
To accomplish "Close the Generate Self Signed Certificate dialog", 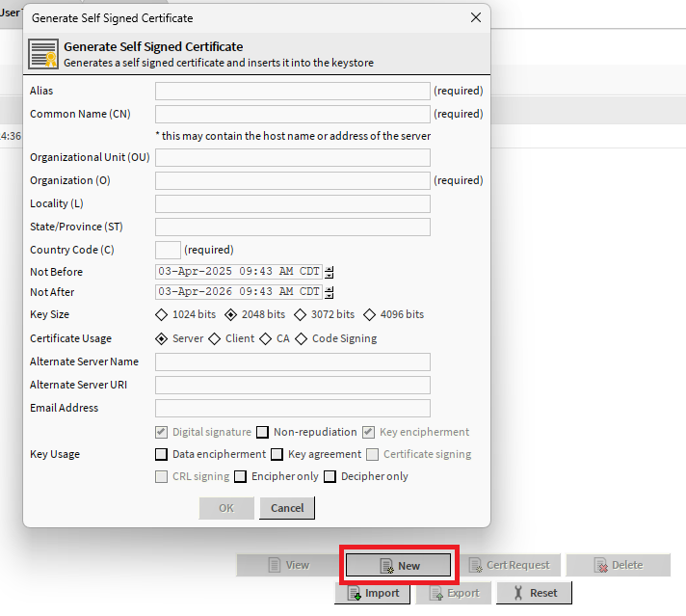I will [x=475, y=17].
